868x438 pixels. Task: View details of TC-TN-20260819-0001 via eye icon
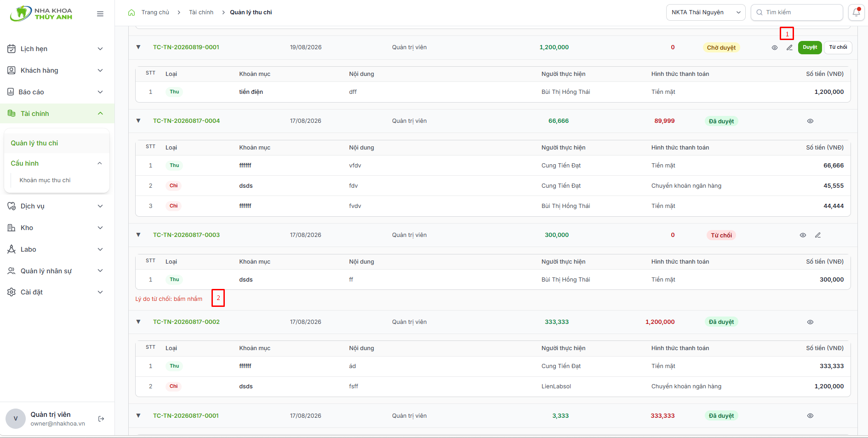tap(775, 47)
